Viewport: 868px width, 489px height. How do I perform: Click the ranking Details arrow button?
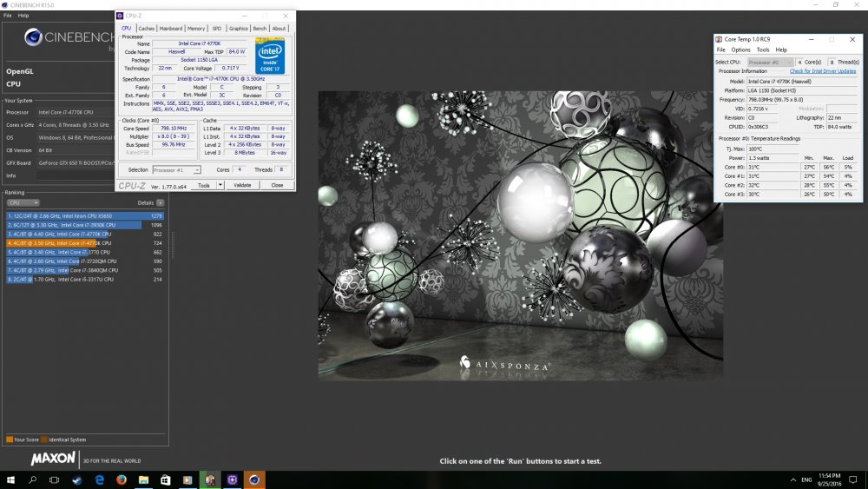pyautogui.click(x=161, y=202)
